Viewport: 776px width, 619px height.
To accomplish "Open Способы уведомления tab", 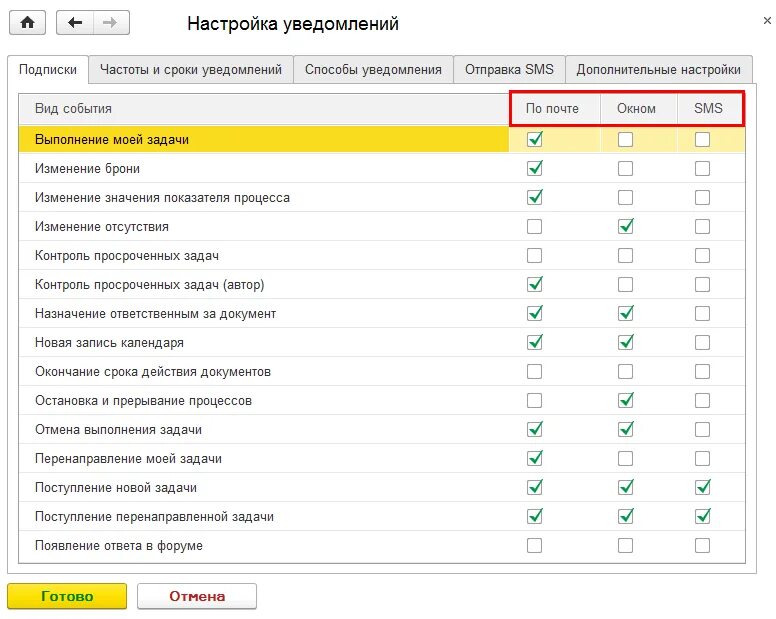I will coord(373,69).
